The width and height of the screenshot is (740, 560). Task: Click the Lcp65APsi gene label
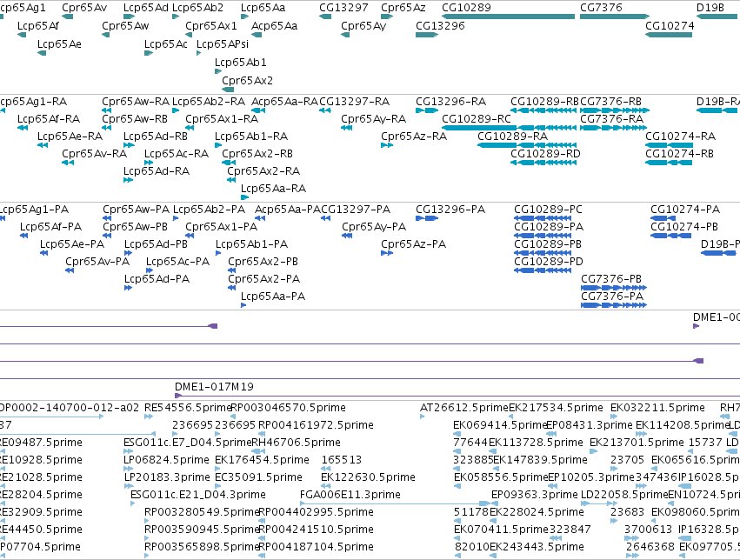pyautogui.click(x=223, y=43)
